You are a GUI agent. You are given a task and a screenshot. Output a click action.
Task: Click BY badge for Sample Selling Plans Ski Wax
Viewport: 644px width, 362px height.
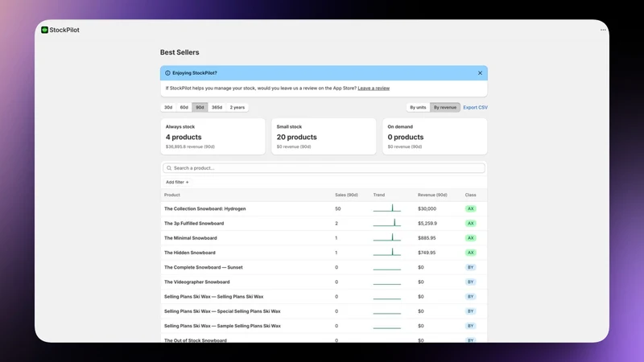click(471, 326)
